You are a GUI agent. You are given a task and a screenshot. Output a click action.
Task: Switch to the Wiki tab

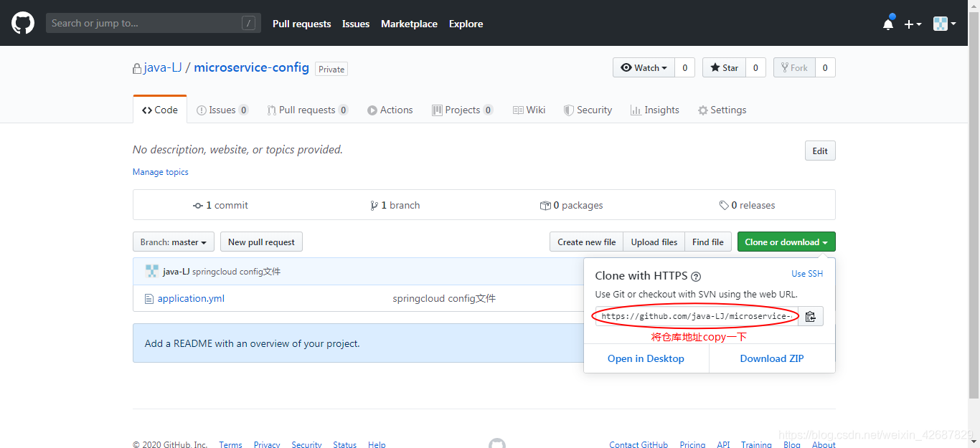tap(529, 110)
